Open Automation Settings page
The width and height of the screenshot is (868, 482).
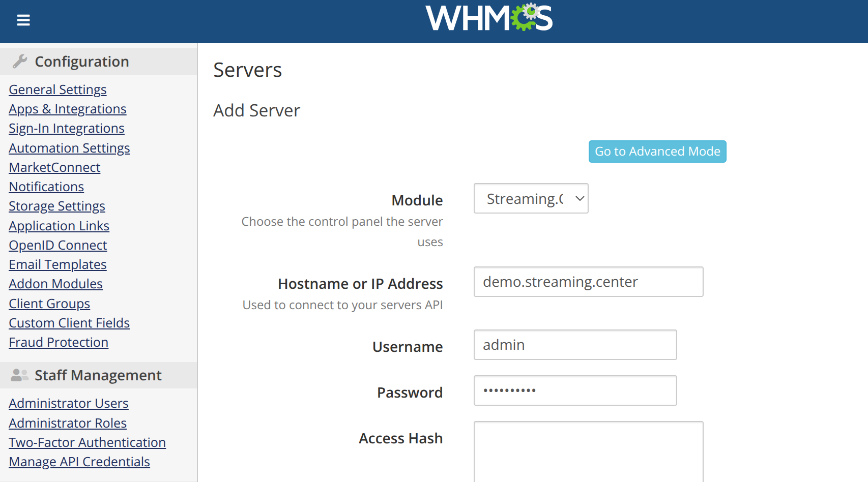click(69, 148)
